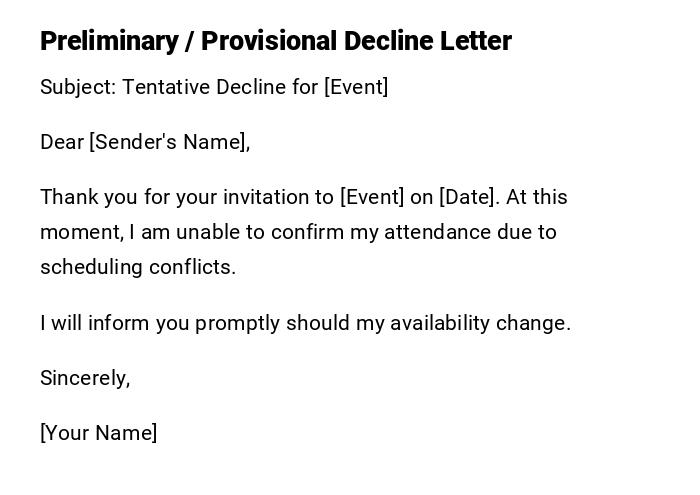Screen dimensions: 700x495
Task: Click the [Event] placeholder in the body paragraph
Action: click(372, 197)
